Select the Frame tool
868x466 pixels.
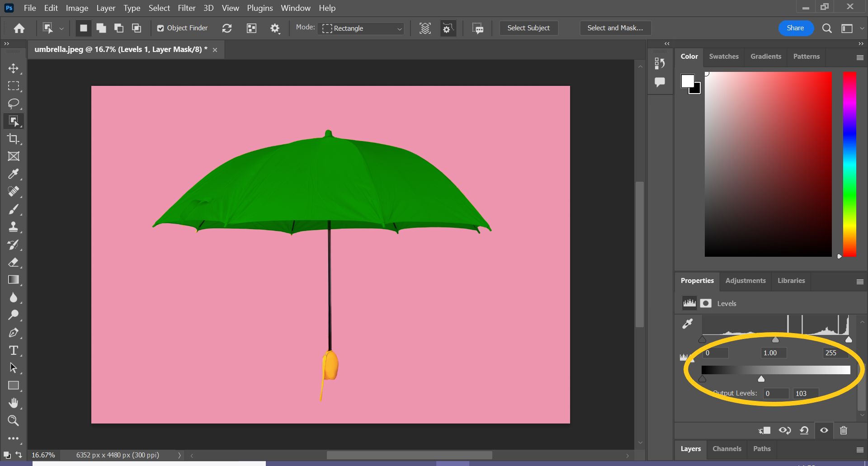point(14,156)
